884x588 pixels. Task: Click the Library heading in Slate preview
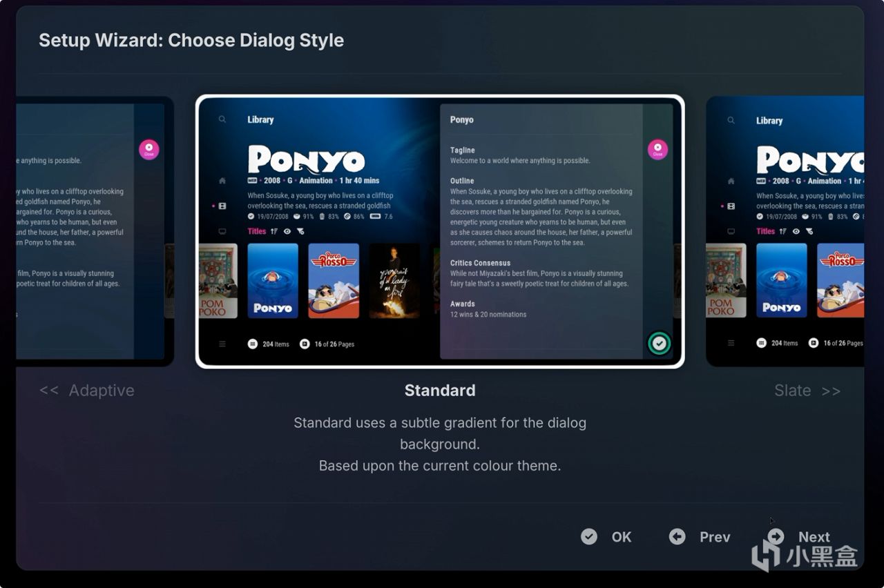769,120
